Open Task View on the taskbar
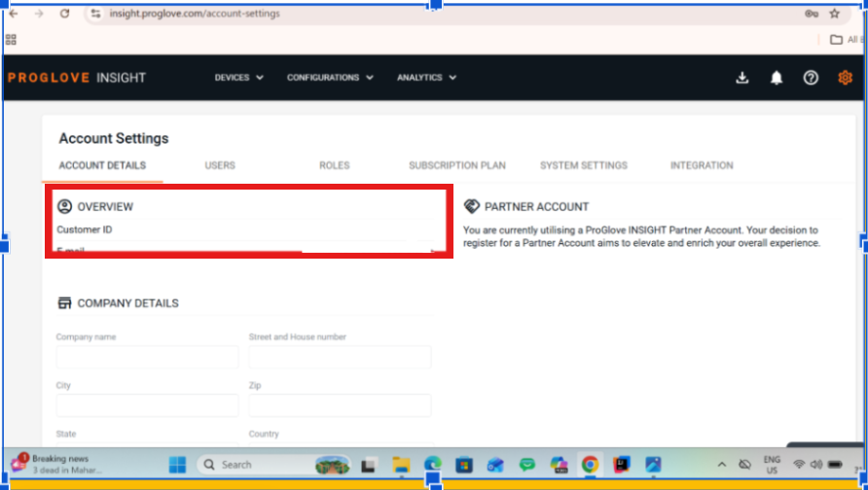This screenshot has width=868, height=490. click(x=369, y=465)
